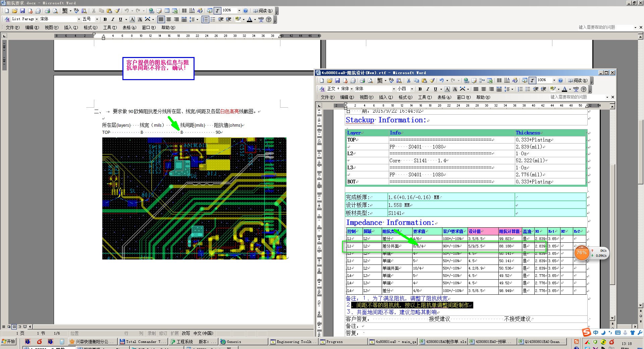Click font color A swatch in left toolbar
Image resolution: width=644 pixels, height=349 pixels.
[x=249, y=19]
